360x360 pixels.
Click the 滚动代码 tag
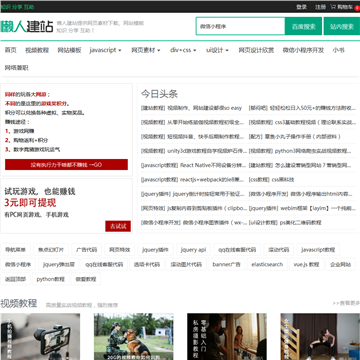tap(279, 250)
